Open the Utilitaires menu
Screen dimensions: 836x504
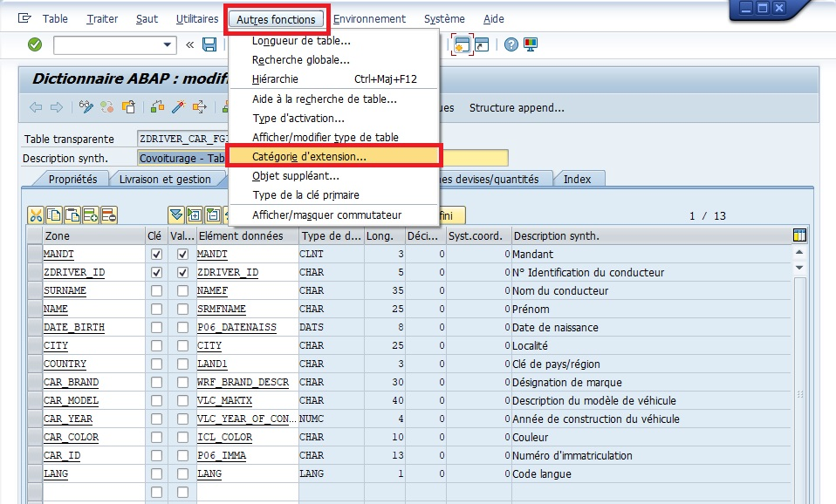tap(197, 18)
